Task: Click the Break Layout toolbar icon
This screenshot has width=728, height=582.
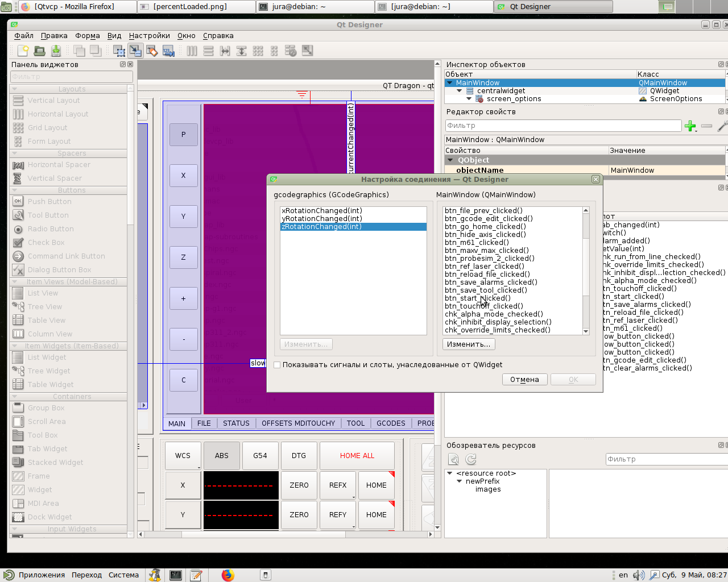Action: click(x=291, y=51)
